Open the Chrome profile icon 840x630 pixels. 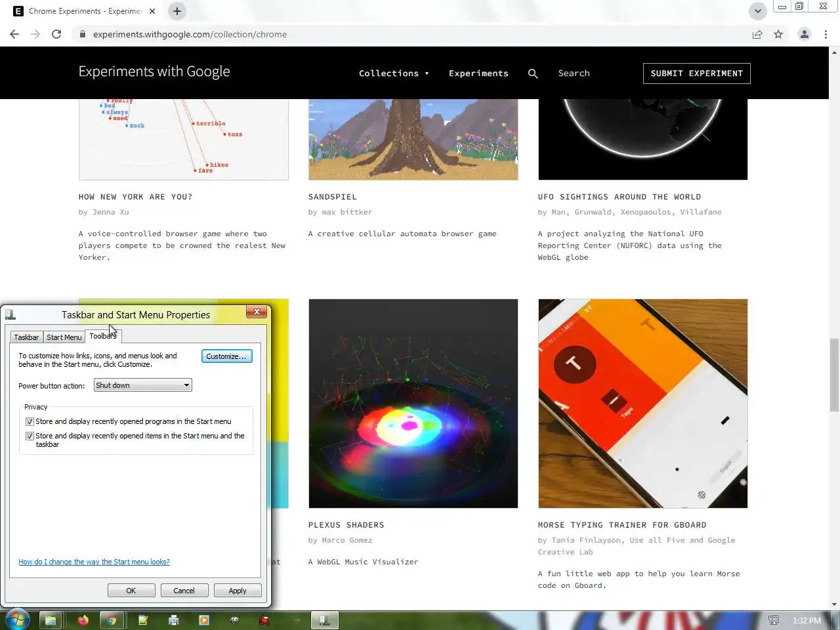[x=804, y=34]
